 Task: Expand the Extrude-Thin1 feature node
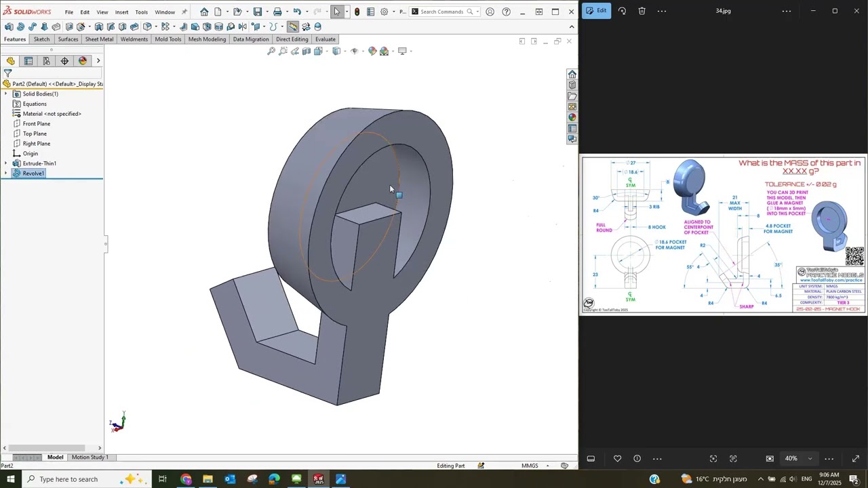[x=6, y=163]
